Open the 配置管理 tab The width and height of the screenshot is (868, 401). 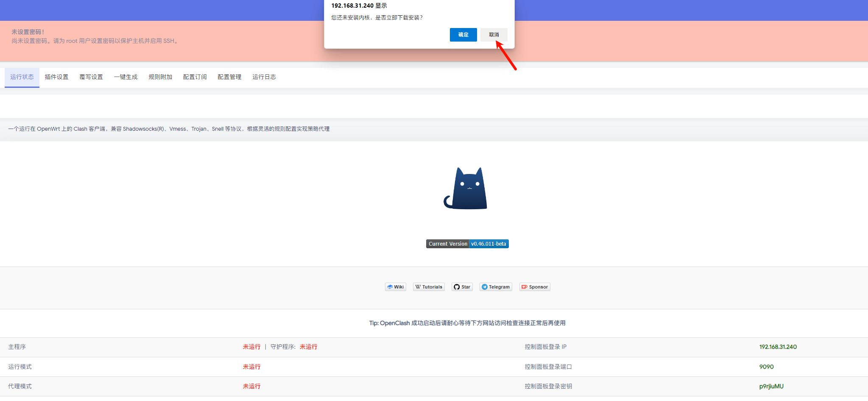(229, 77)
